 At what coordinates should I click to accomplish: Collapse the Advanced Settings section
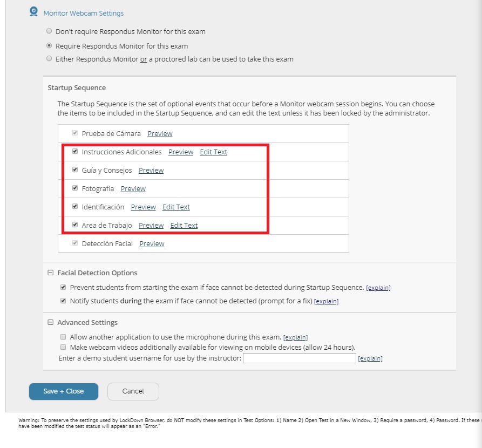pyautogui.click(x=51, y=323)
